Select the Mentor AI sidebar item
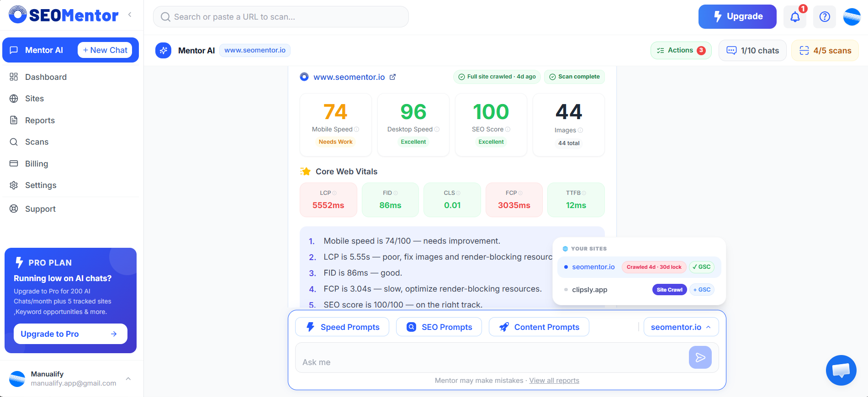 (x=44, y=50)
